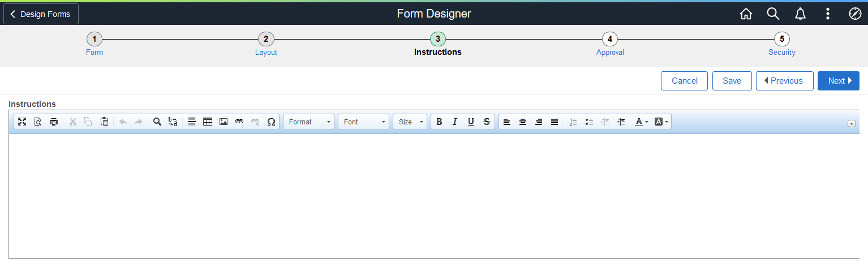Click the Copy icon in toolbar

click(88, 122)
